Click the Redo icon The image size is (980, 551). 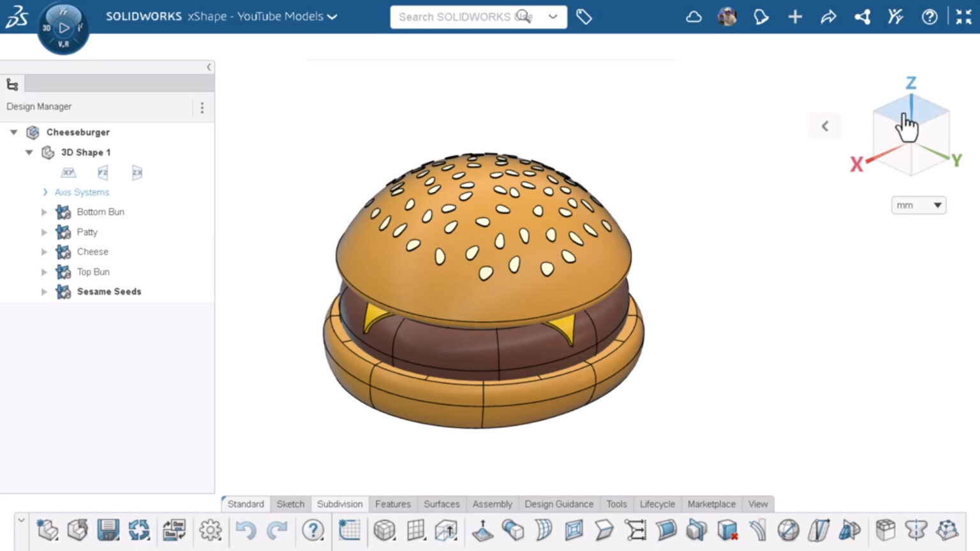(x=276, y=530)
